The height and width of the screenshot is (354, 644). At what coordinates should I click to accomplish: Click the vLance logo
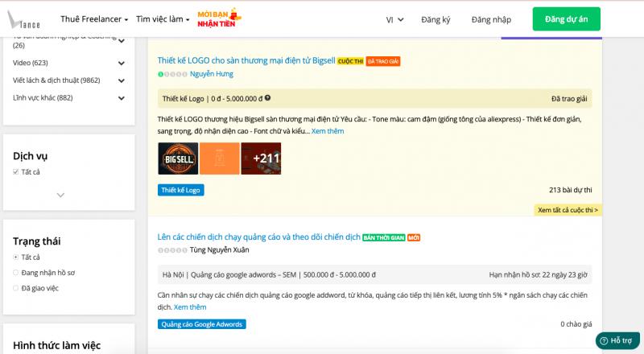pos(24,20)
